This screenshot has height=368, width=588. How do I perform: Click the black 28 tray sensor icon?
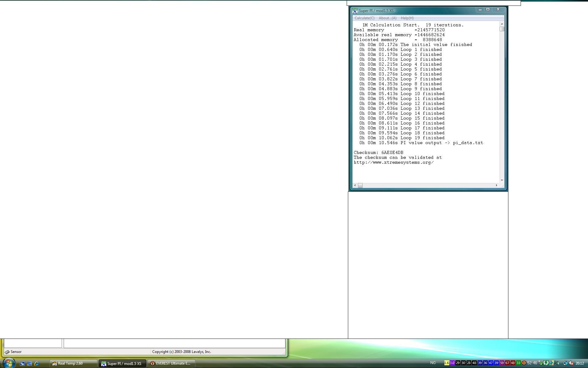click(469, 363)
